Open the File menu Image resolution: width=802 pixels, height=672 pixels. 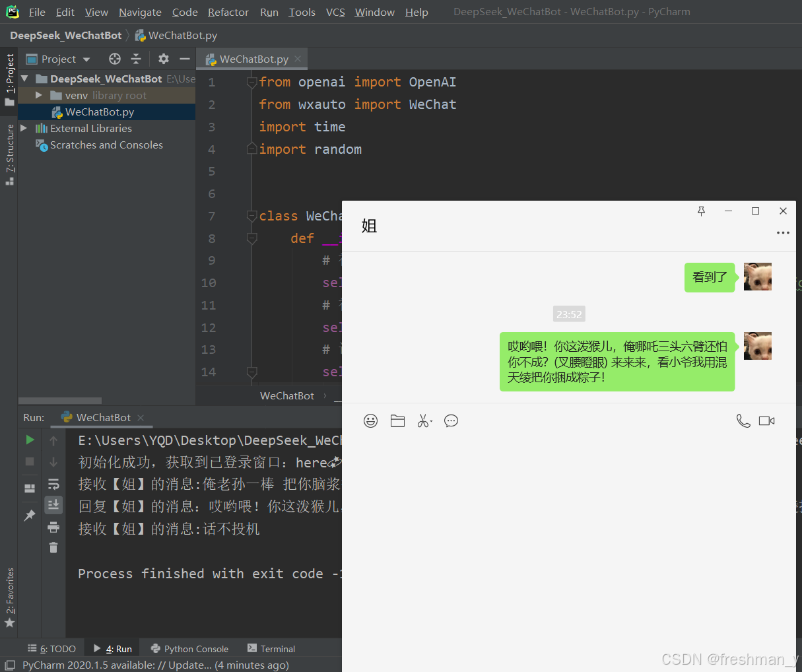click(37, 12)
